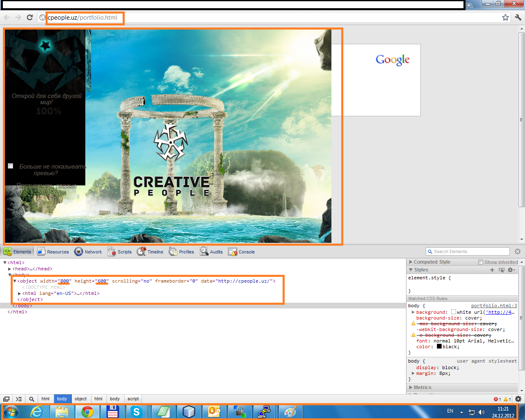Collapse the object element node
The width and height of the screenshot is (525, 420).
pos(15,281)
